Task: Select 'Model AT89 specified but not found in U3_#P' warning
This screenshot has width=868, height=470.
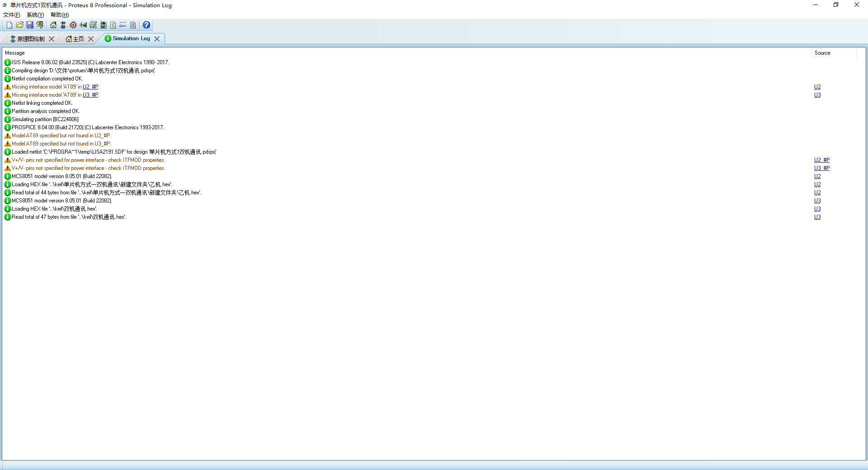Action: pyautogui.click(x=61, y=144)
